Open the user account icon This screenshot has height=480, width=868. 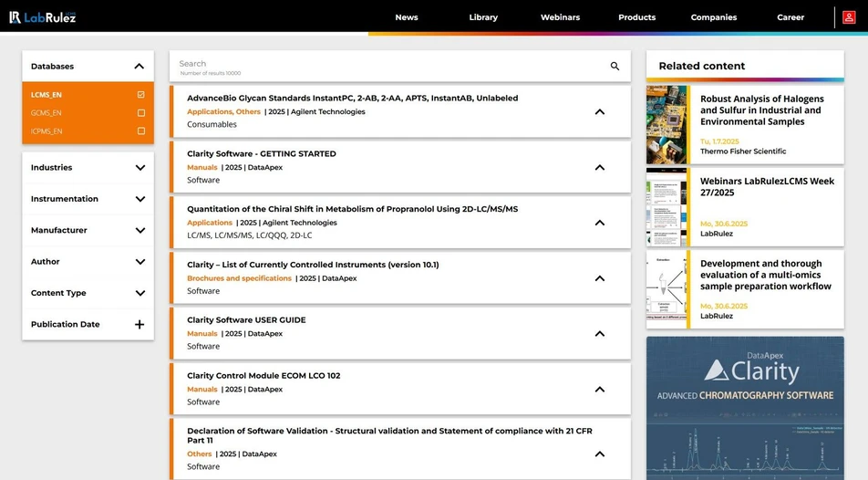[849, 17]
